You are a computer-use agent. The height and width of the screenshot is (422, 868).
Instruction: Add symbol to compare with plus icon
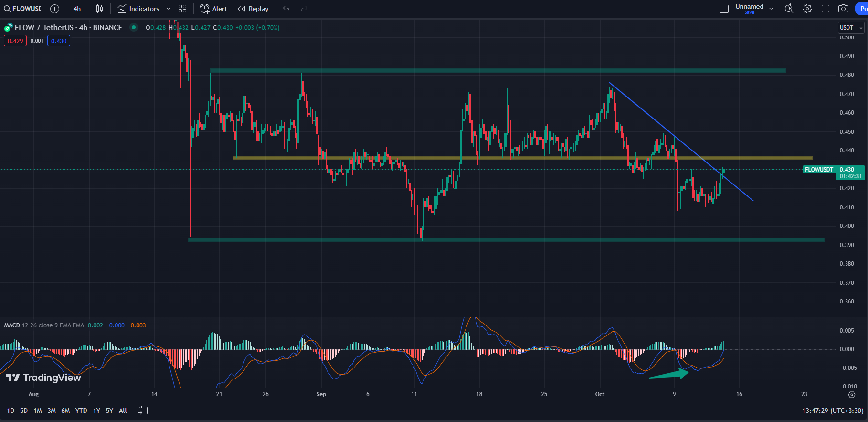pyautogui.click(x=54, y=9)
